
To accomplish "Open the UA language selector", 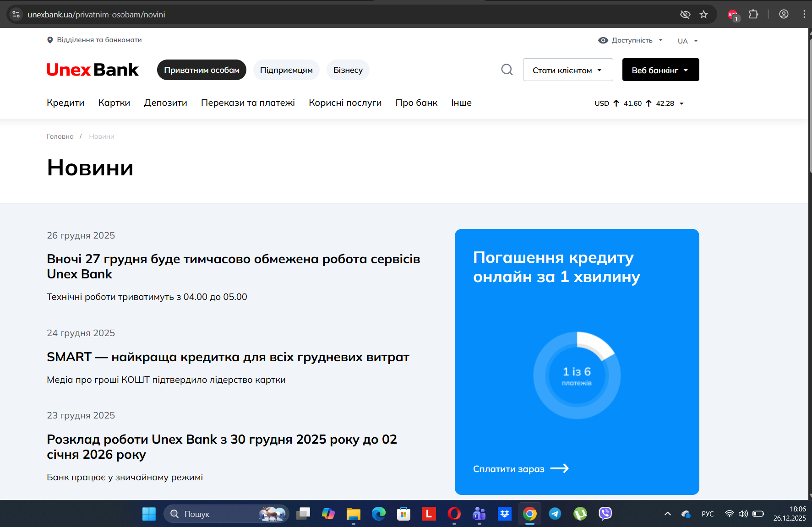I will 688,41.
